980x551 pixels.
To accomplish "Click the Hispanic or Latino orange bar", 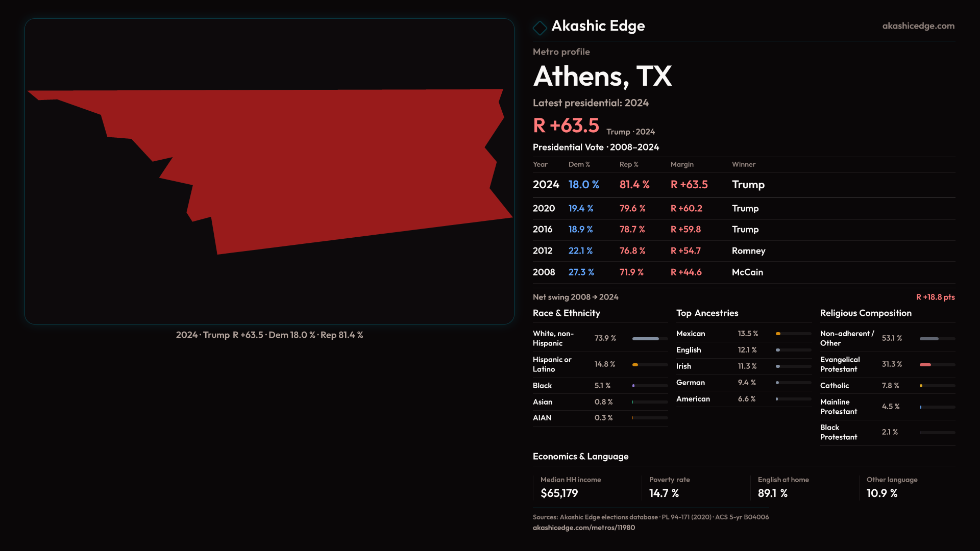I will 636,365.
